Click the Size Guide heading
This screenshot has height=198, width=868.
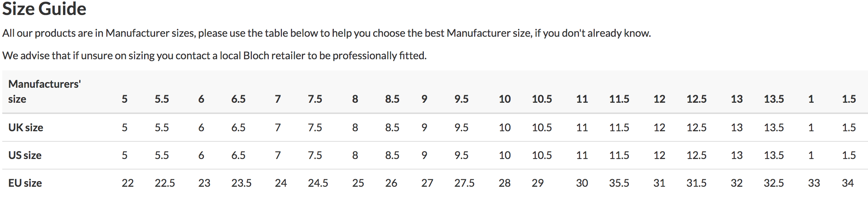pyautogui.click(x=44, y=9)
